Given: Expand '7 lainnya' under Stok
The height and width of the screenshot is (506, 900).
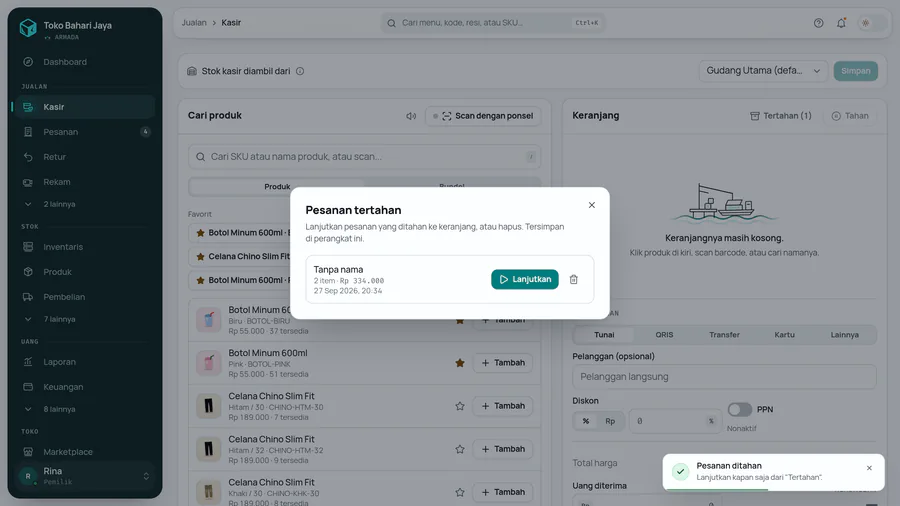Looking at the screenshot, I should point(84,319).
